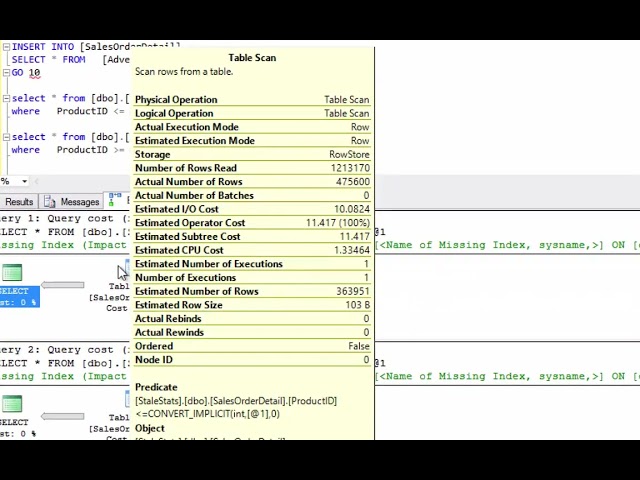Click the actual rows value 475600

point(353,182)
